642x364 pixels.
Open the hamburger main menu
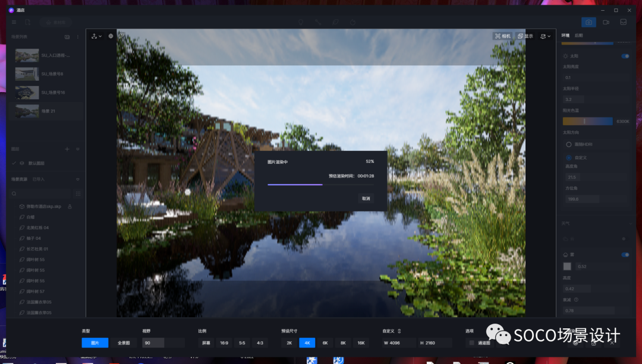coord(14,22)
